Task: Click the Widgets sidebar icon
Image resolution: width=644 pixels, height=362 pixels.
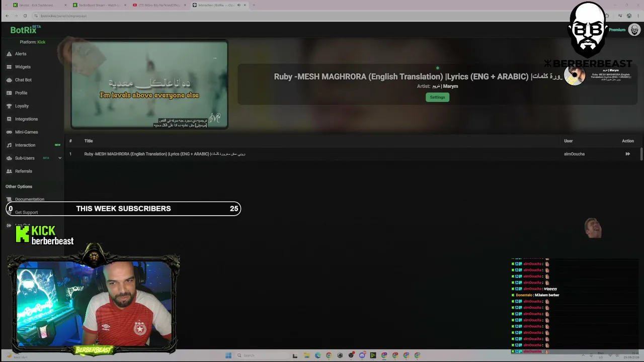Action: pos(9,67)
